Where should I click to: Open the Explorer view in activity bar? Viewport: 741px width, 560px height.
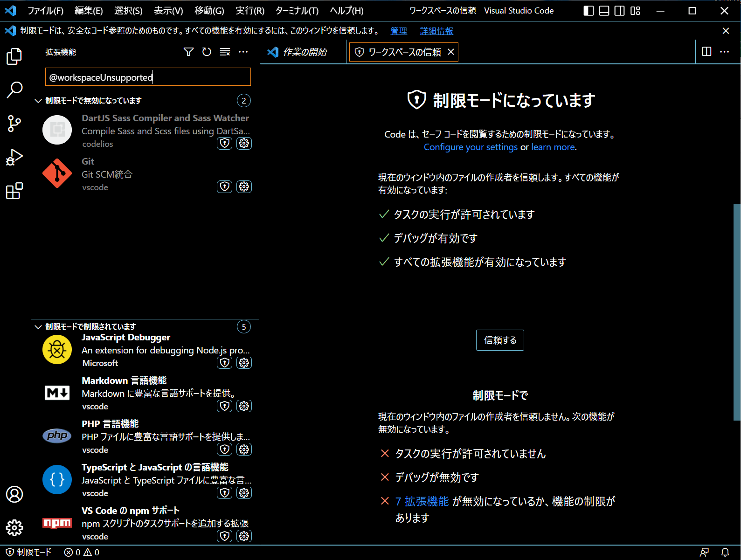(x=14, y=56)
